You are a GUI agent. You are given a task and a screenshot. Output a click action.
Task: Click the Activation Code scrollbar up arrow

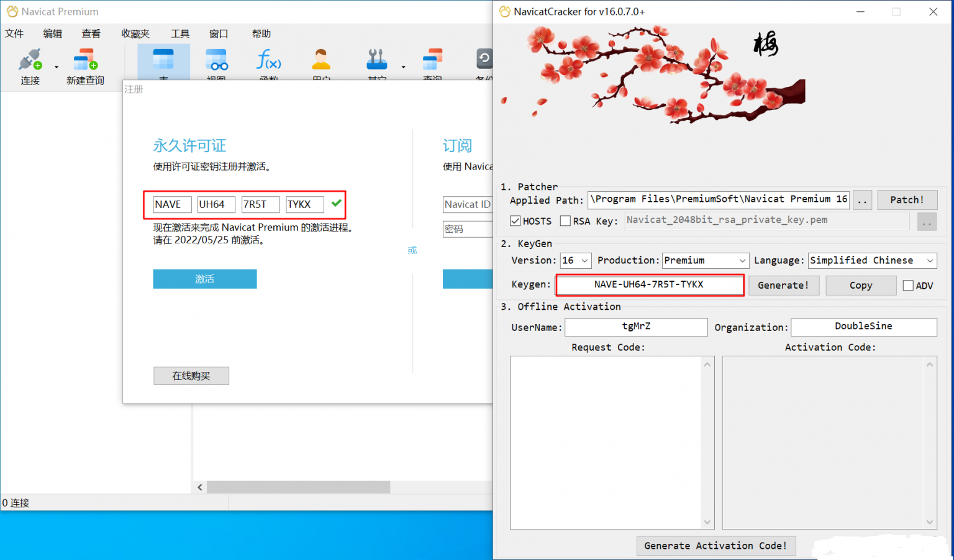point(930,364)
